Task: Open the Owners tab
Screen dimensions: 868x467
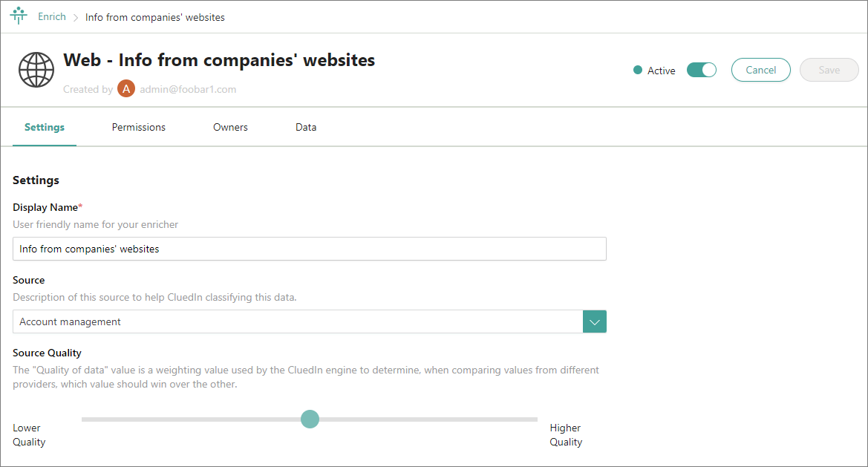Action: click(x=230, y=127)
